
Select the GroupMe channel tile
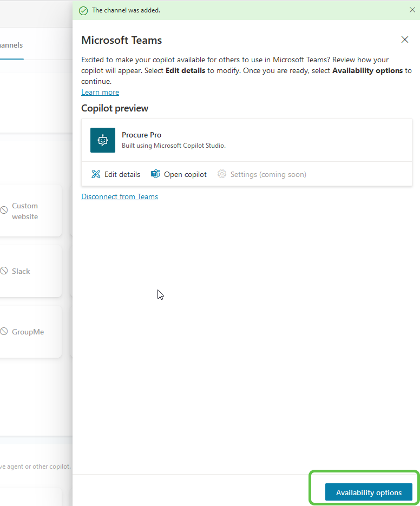(x=30, y=332)
